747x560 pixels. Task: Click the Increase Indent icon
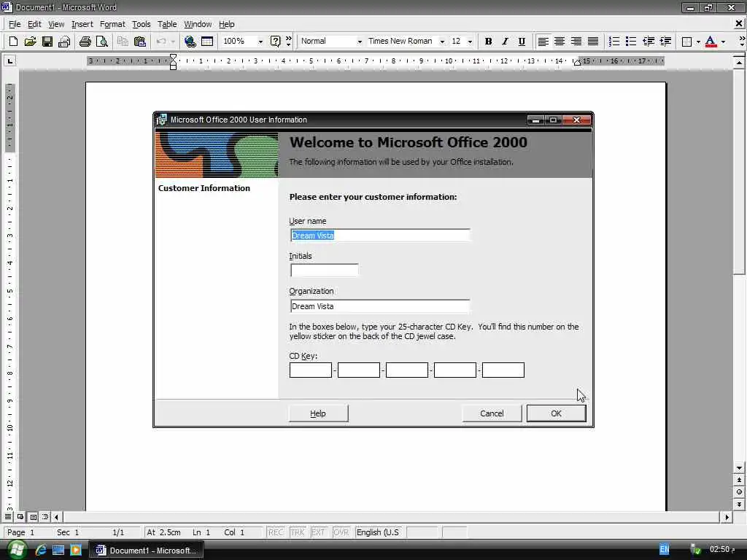[665, 42]
